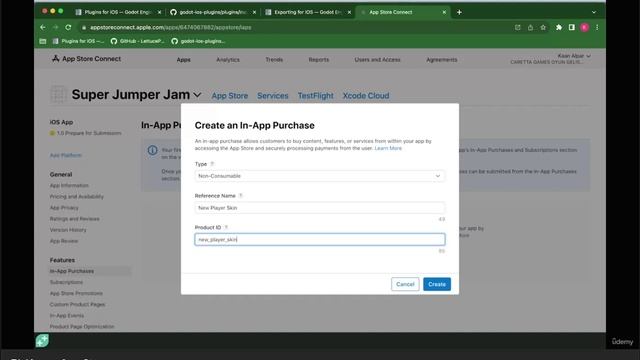This screenshot has width=640, height=360.
Task: Bookmark this page with the star icon
Action: [x=543, y=27]
